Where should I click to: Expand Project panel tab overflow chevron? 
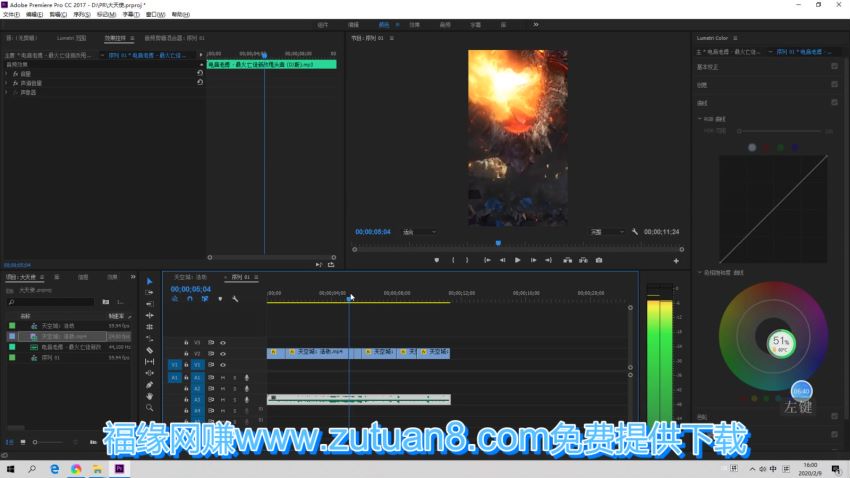(x=133, y=277)
